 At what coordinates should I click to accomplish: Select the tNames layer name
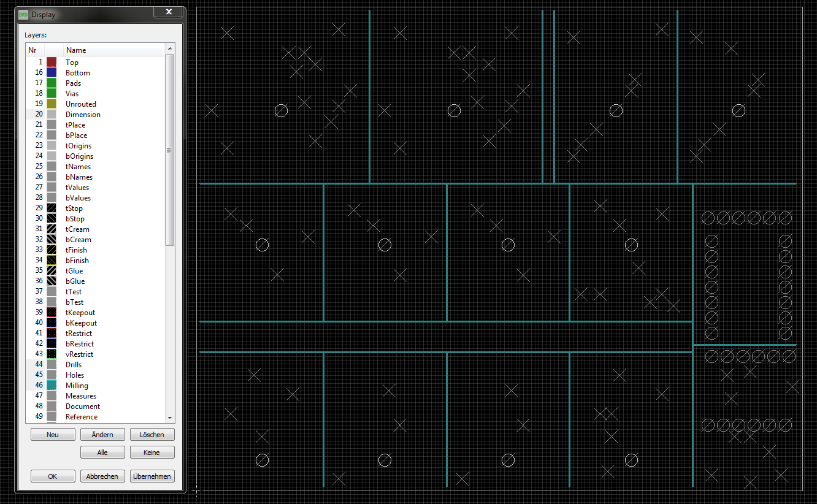coord(78,167)
